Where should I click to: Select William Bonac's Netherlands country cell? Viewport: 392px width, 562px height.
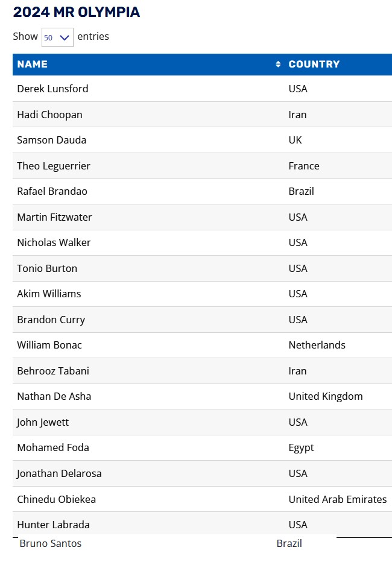tap(317, 345)
